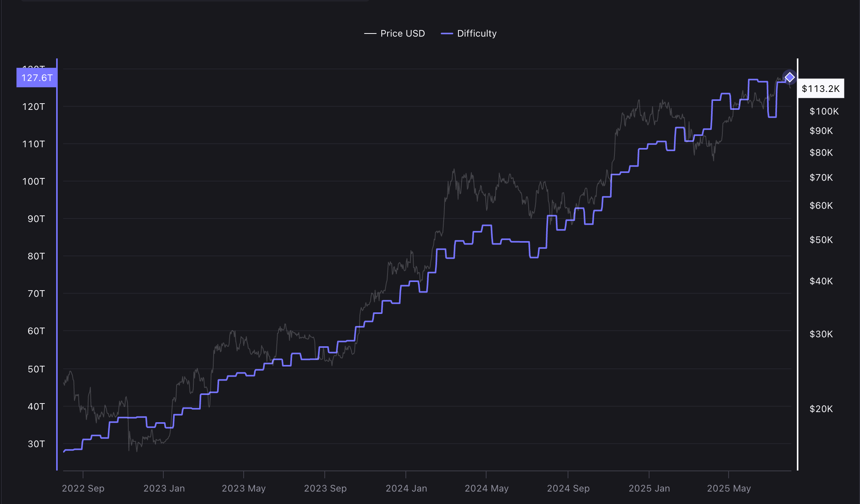The height and width of the screenshot is (504, 860).
Task: Click the 2022 Sep label on the time axis
Action: coord(83,488)
